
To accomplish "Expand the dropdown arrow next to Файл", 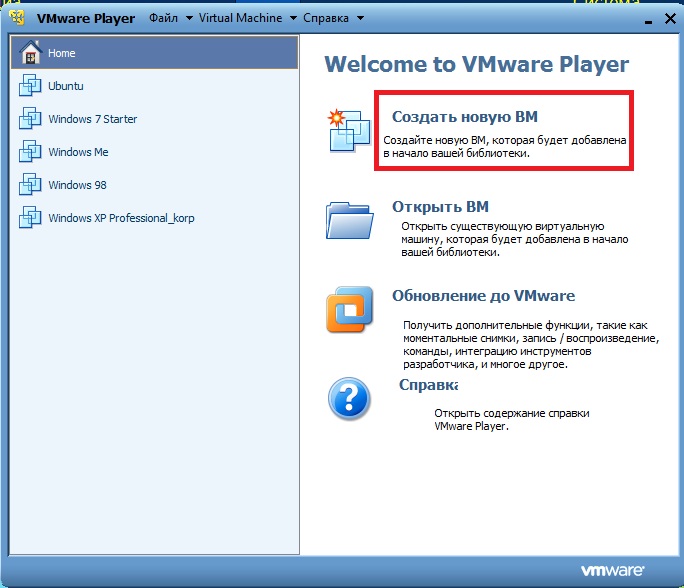I will tap(189, 18).
